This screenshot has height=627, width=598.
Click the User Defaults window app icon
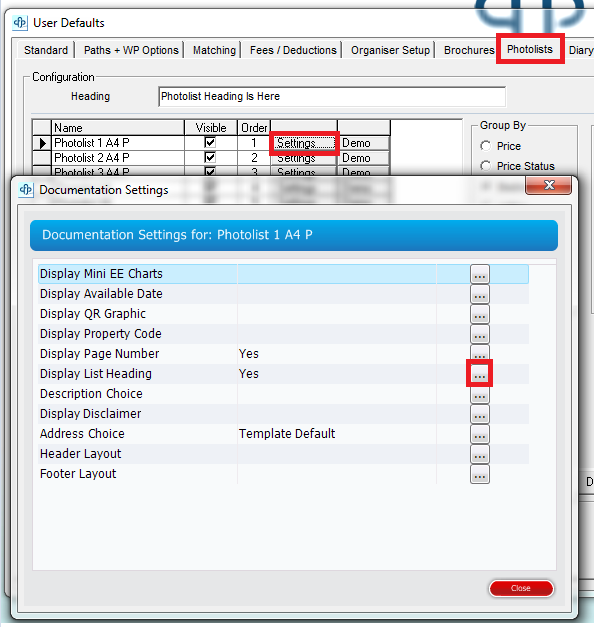20,23
